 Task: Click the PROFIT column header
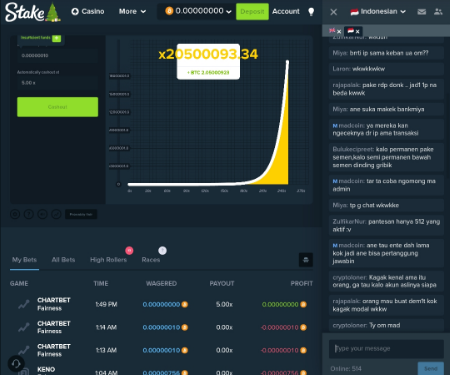(301, 284)
